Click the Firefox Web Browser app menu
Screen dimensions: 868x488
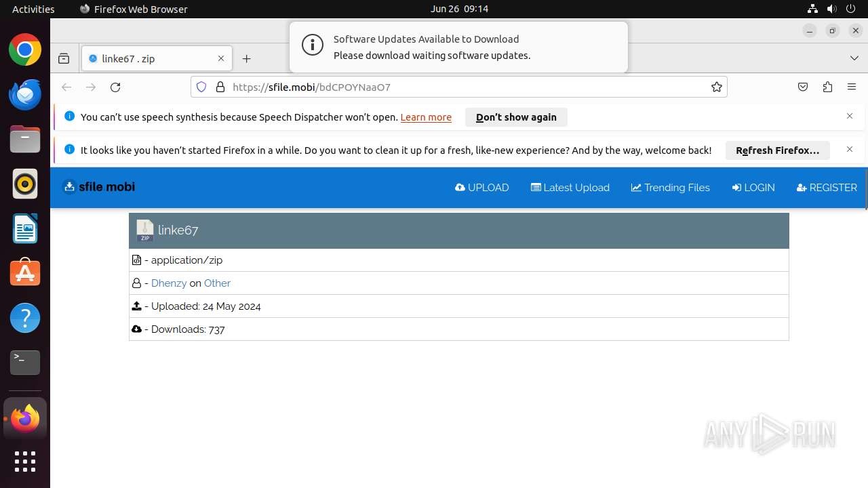coord(134,9)
